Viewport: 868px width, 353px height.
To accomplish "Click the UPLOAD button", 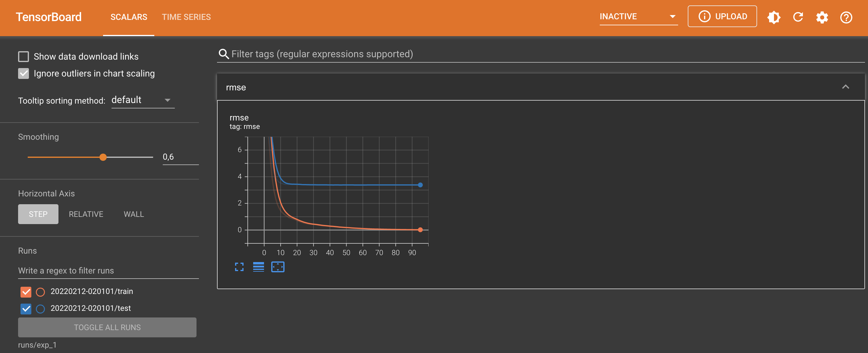I will click(x=722, y=16).
